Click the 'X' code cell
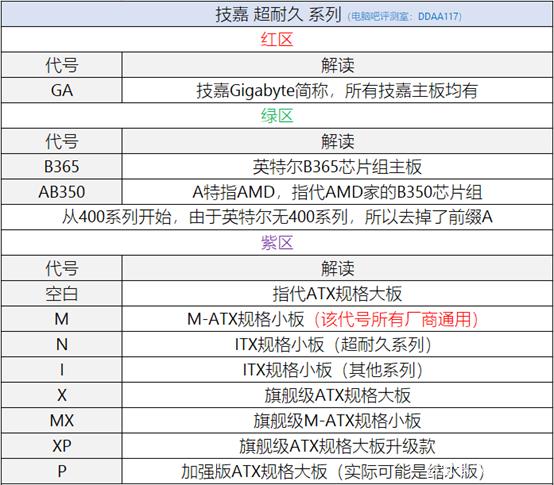 click(x=62, y=395)
